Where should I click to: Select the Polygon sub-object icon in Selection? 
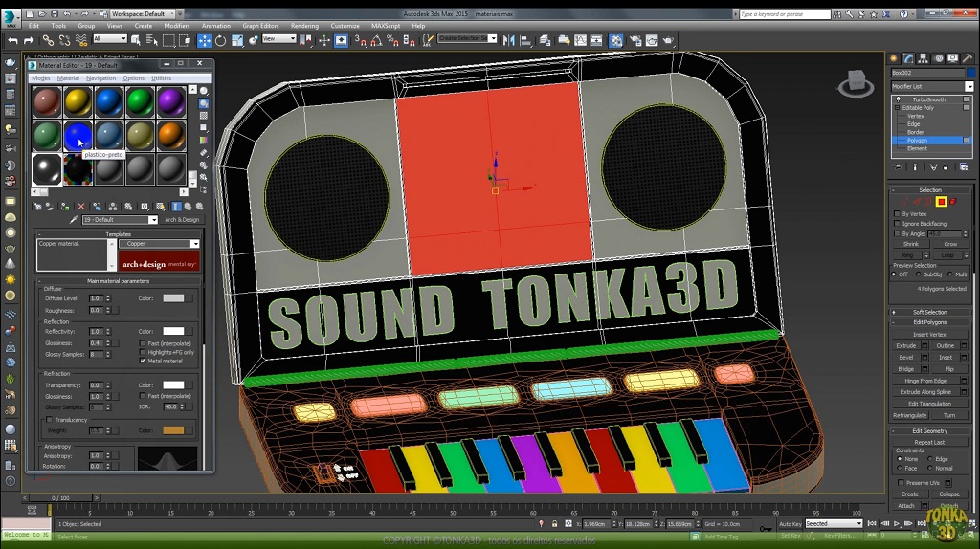[941, 202]
